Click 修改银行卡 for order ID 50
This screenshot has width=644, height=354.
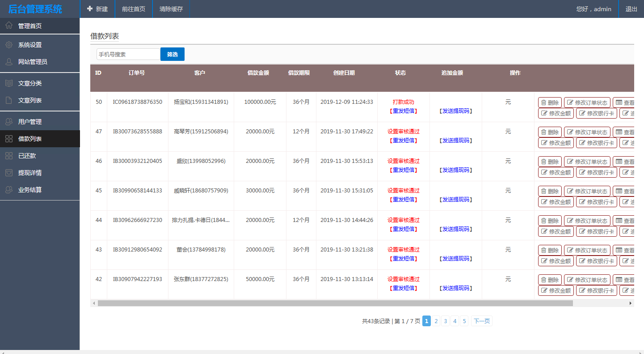coord(597,113)
